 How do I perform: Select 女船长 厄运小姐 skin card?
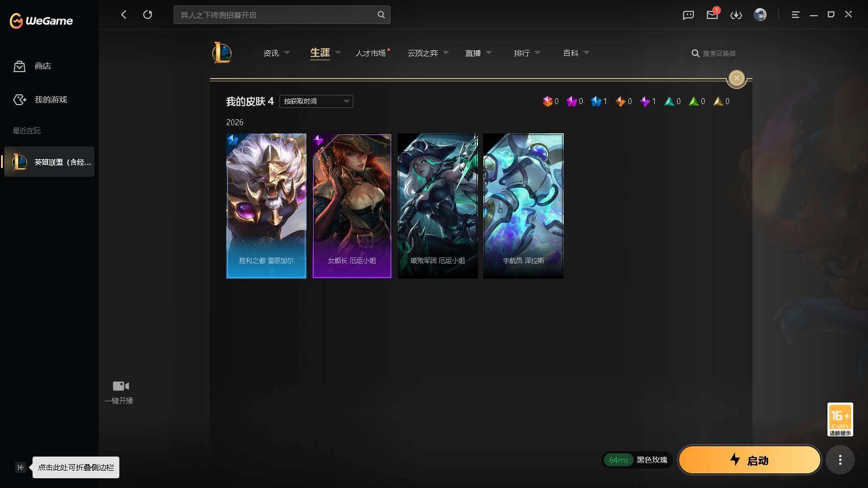[x=352, y=206]
